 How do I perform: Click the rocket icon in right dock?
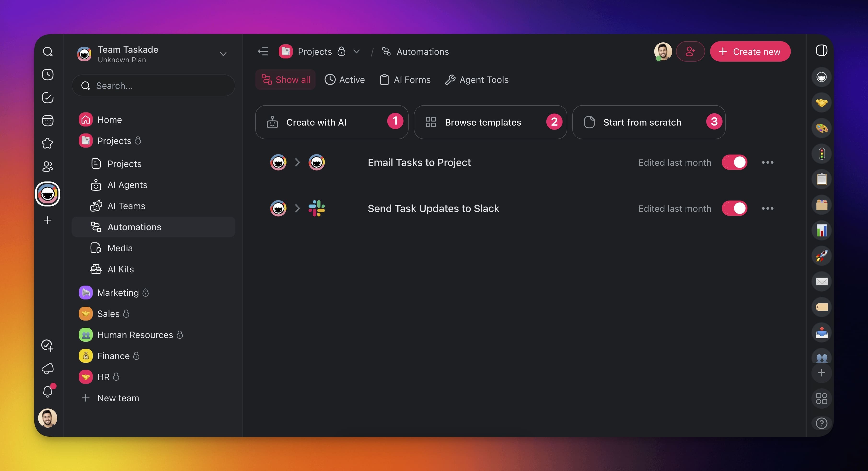(x=821, y=256)
